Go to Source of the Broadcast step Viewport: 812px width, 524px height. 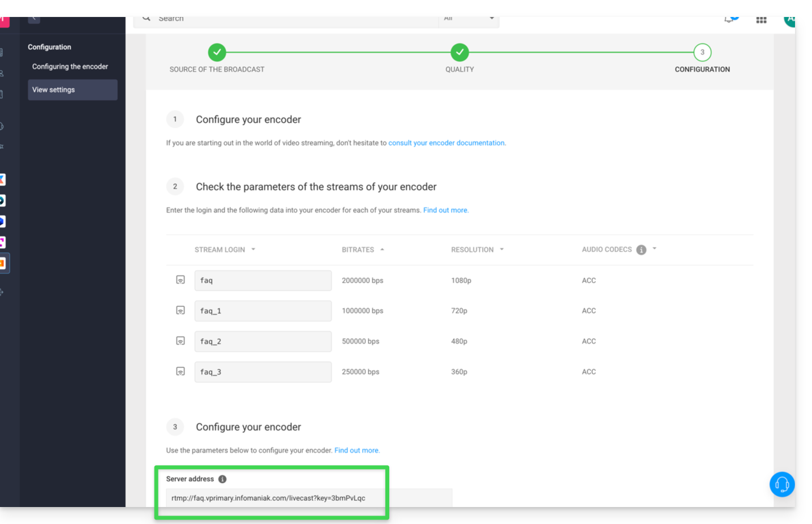(x=217, y=53)
